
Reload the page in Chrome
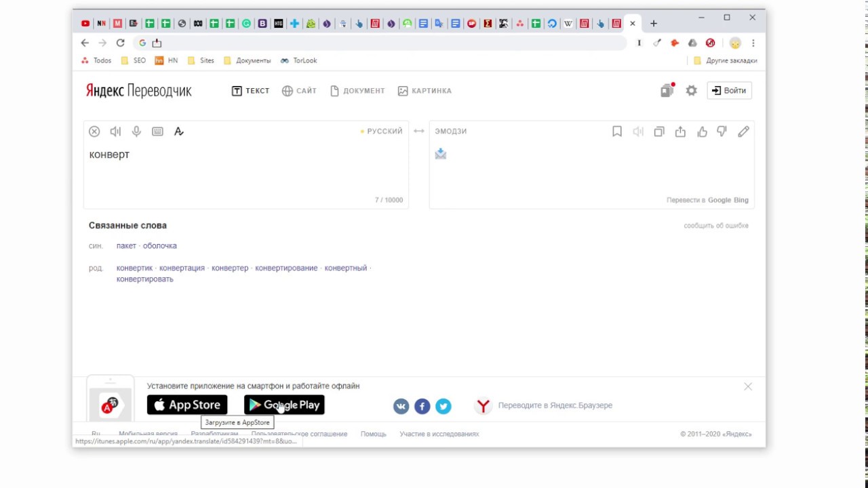pyautogui.click(x=120, y=43)
